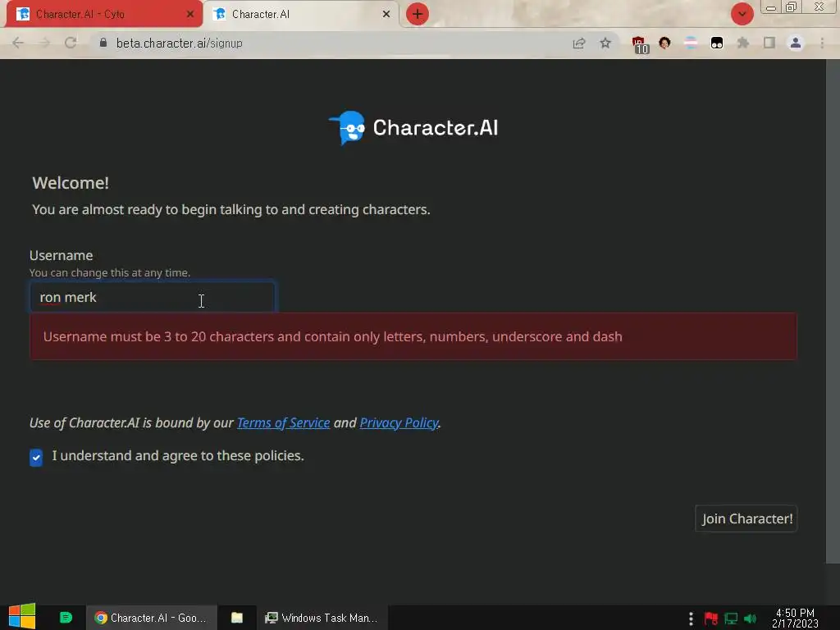Viewport: 840px width, 630px height.
Task: Click the browser back arrow
Action: 18,43
